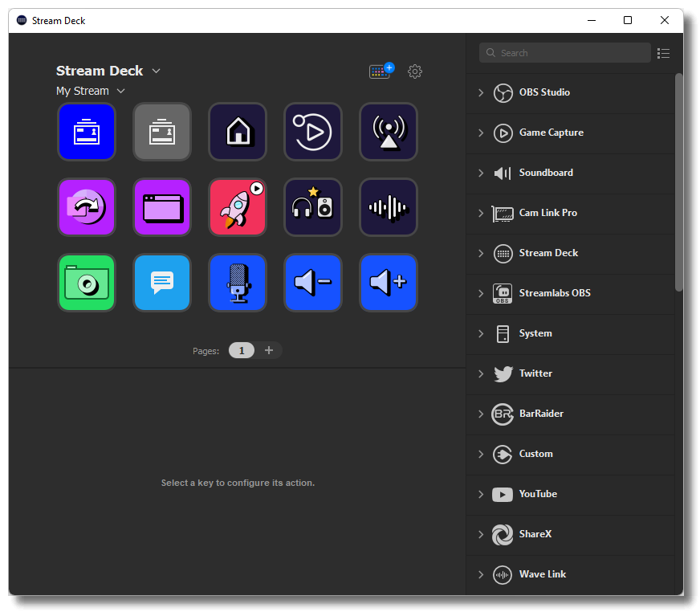The image size is (700, 612).
Task: Expand the Stream Deck category chevron
Action: click(x=481, y=253)
